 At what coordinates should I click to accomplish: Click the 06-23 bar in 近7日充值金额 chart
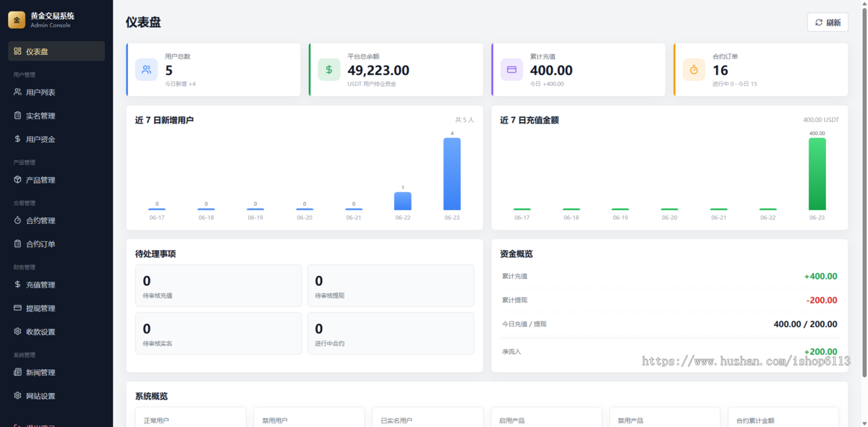point(817,174)
